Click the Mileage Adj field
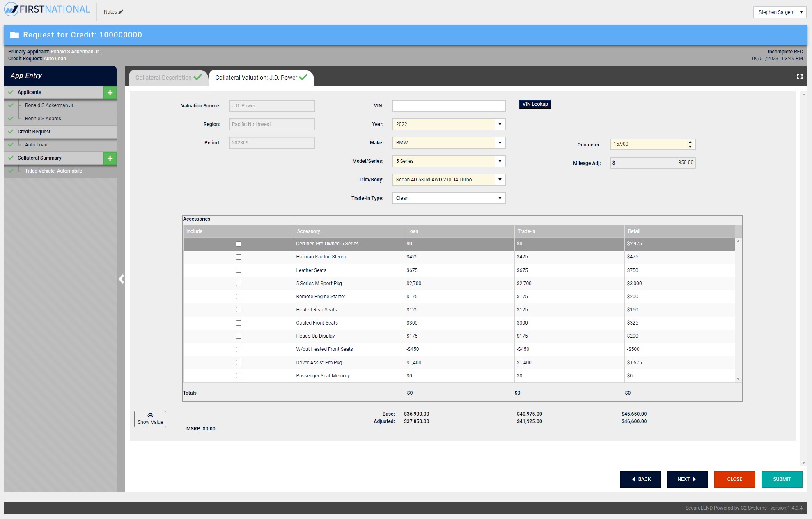 coord(653,163)
